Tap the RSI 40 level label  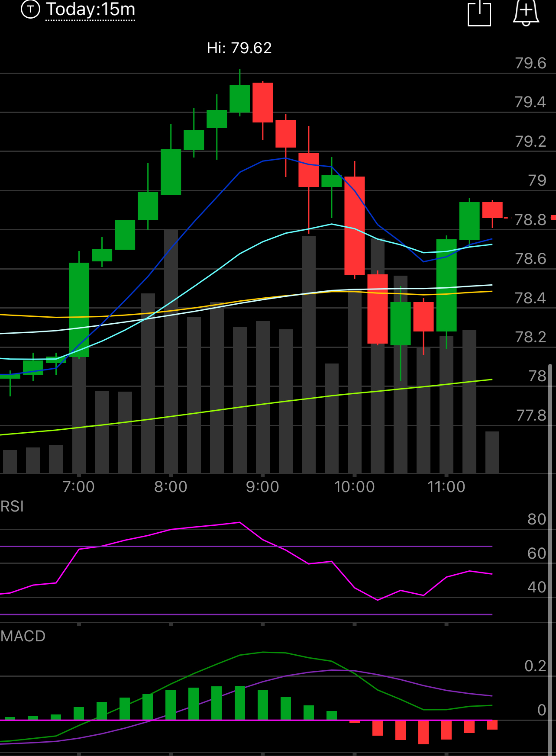point(537,587)
